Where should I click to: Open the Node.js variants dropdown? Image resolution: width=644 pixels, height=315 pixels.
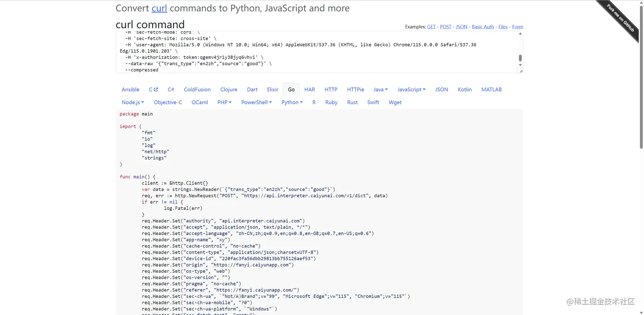pos(132,102)
